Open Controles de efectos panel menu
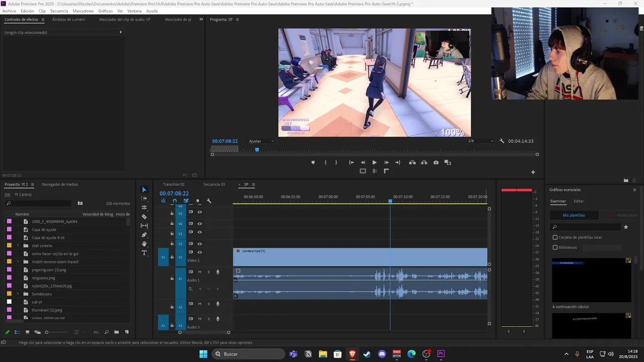 click(x=43, y=20)
